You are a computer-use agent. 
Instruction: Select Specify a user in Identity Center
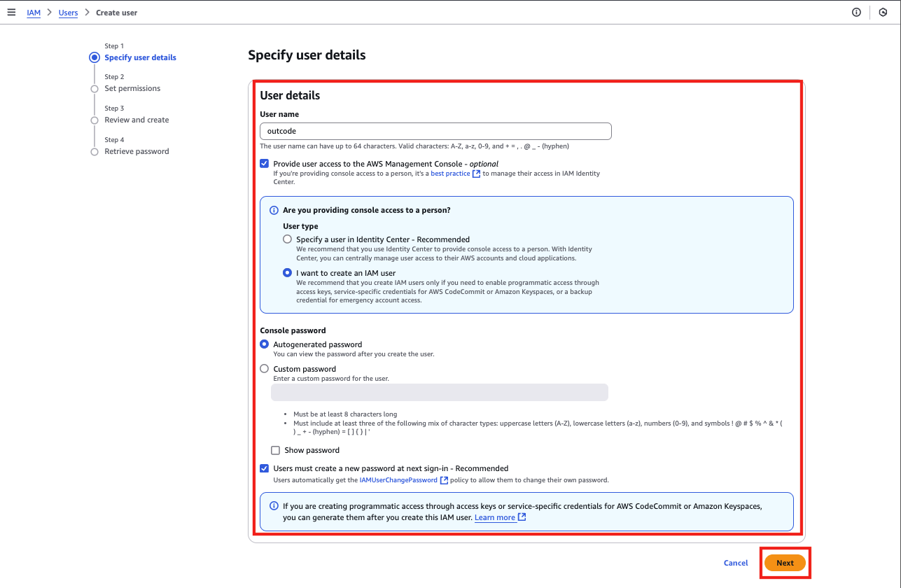click(287, 239)
